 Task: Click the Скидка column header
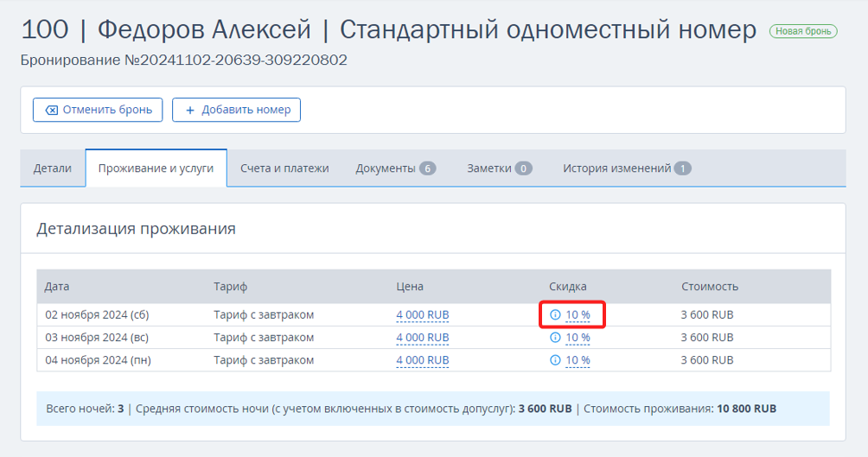567,287
